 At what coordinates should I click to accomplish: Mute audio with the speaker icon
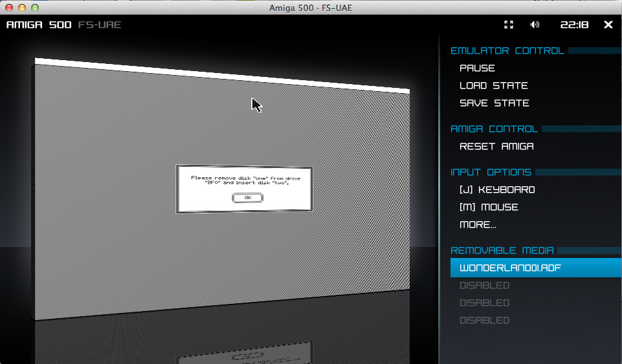pyautogui.click(x=535, y=25)
